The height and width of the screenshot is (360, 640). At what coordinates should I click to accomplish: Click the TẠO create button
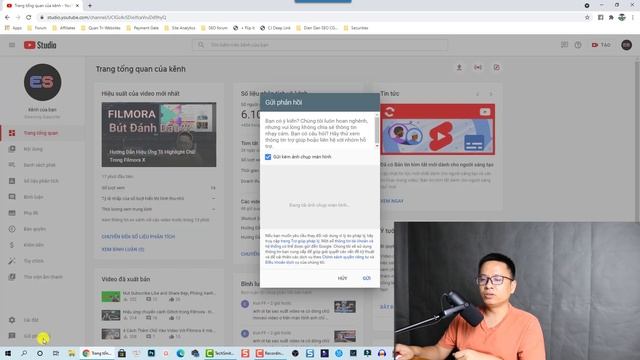601,45
